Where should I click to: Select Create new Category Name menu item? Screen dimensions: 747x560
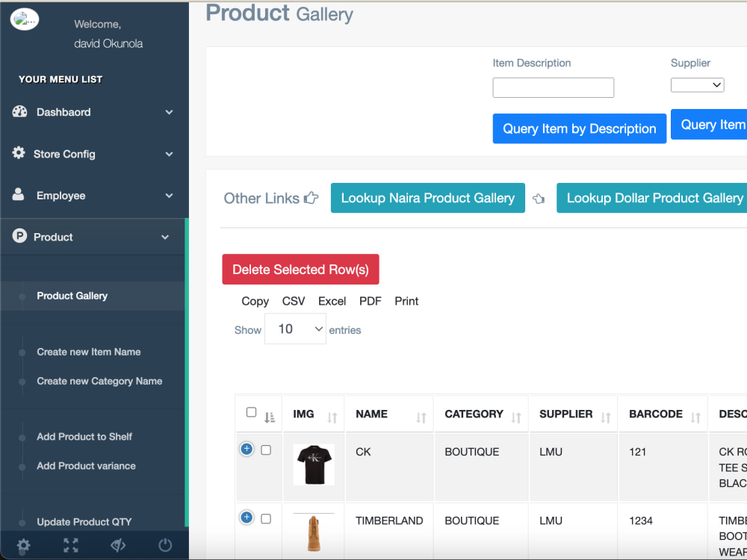click(99, 381)
